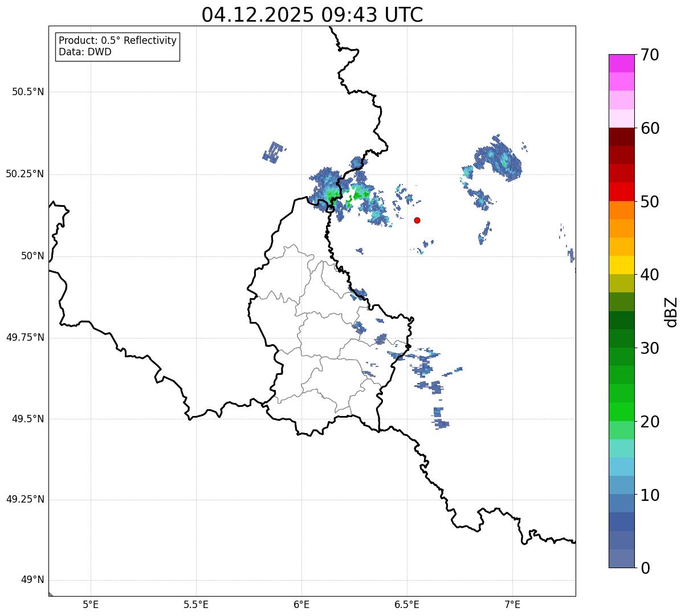Click the small echo patch near 5.9°E, 50.3°N

coord(274,152)
